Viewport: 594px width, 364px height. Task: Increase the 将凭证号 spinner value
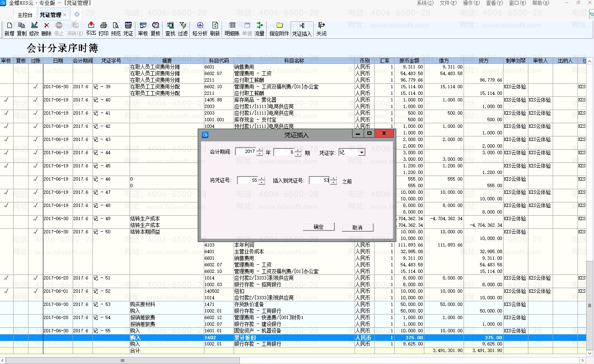click(x=262, y=178)
